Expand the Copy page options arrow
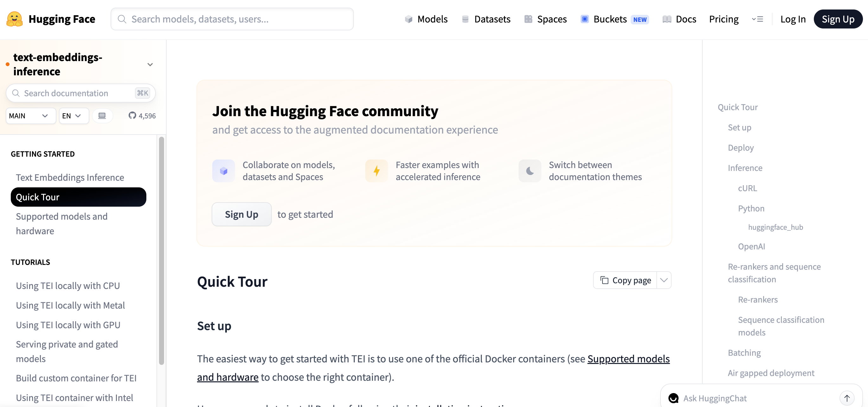The width and height of the screenshot is (868, 407). point(664,280)
